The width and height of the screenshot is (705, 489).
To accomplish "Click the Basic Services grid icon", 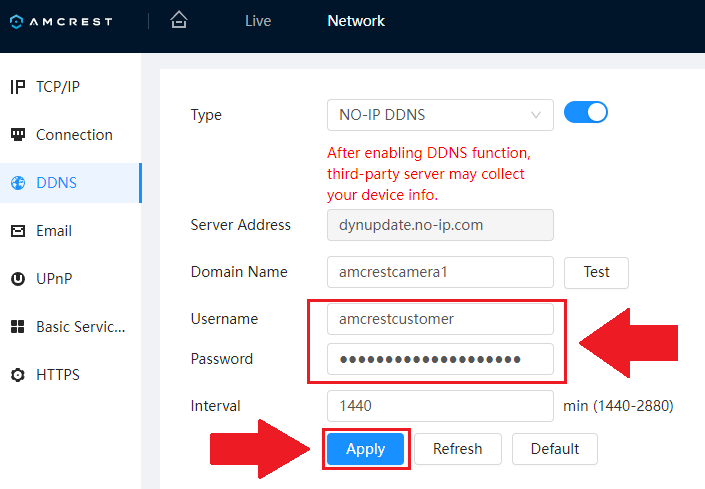I will (x=18, y=327).
